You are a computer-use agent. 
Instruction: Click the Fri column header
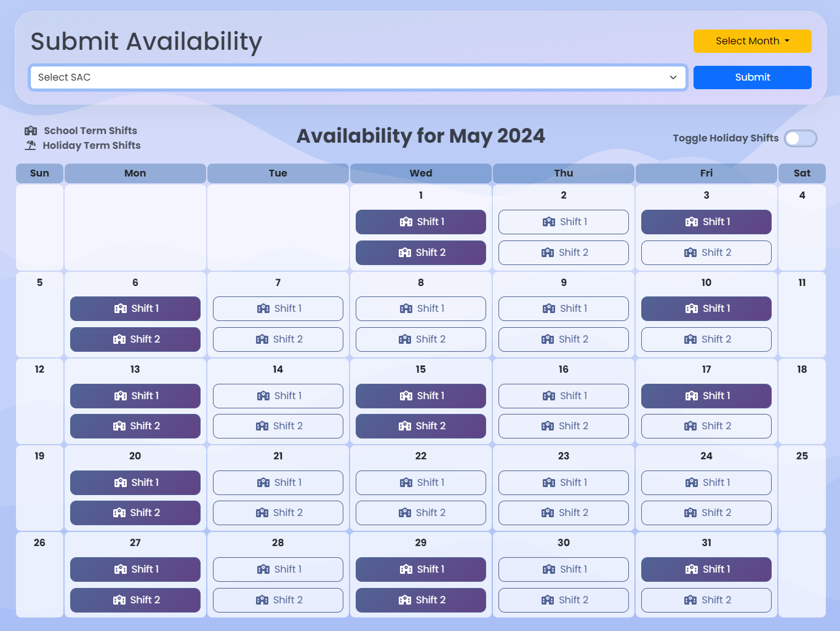tap(706, 173)
